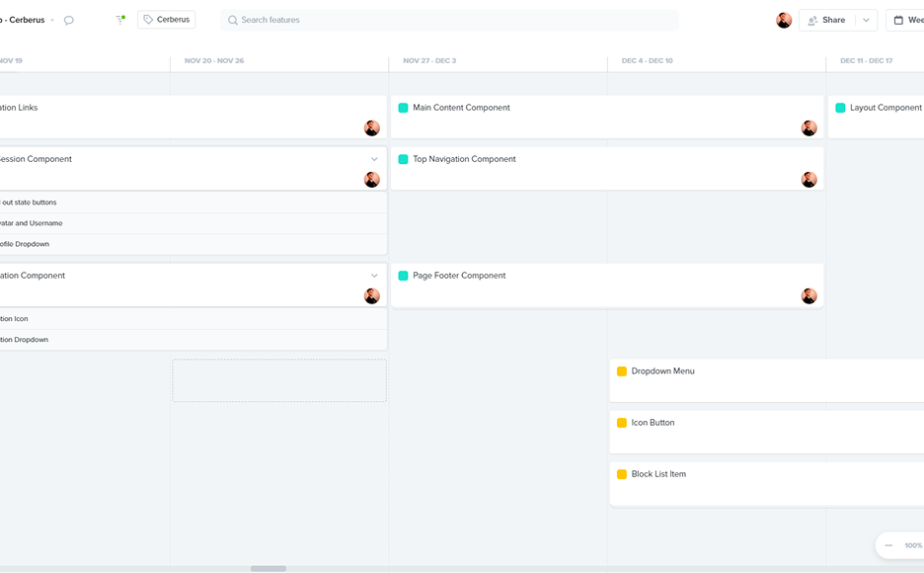The height and width of the screenshot is (573, 924).
Task: Click the magnifier icon in the search bar
Action: pos(231,19)
